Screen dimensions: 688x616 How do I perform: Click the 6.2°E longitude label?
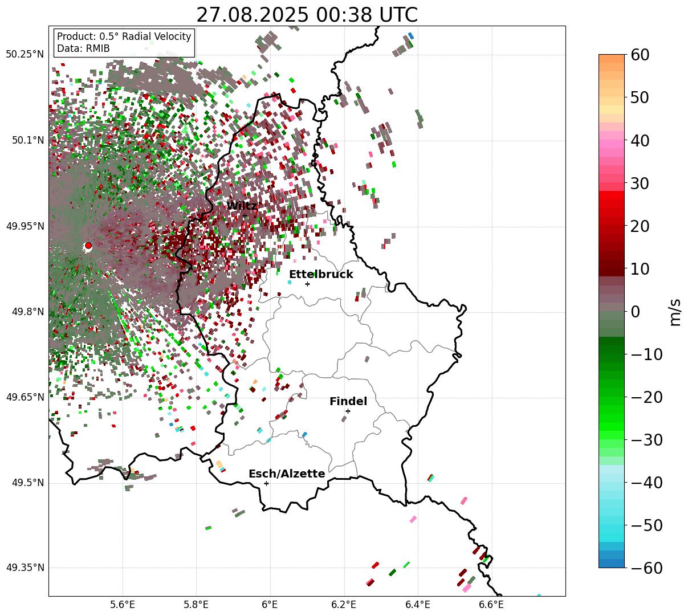344,605
